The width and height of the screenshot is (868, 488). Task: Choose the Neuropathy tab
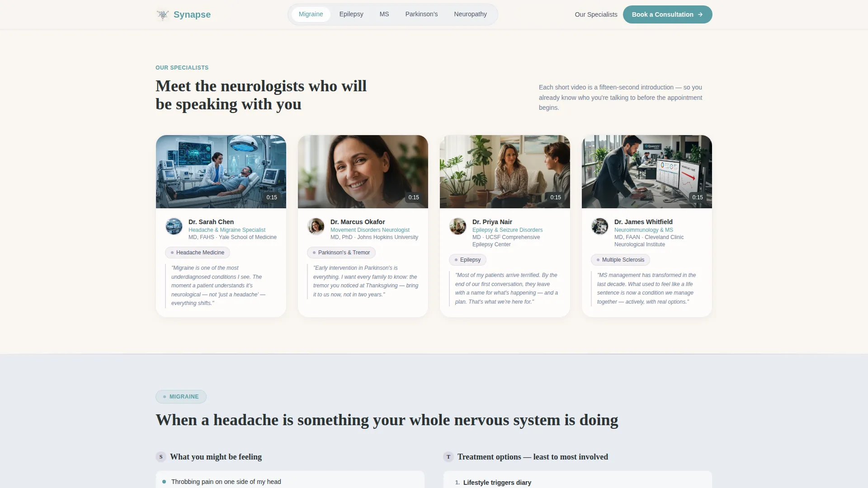[470, 14]
